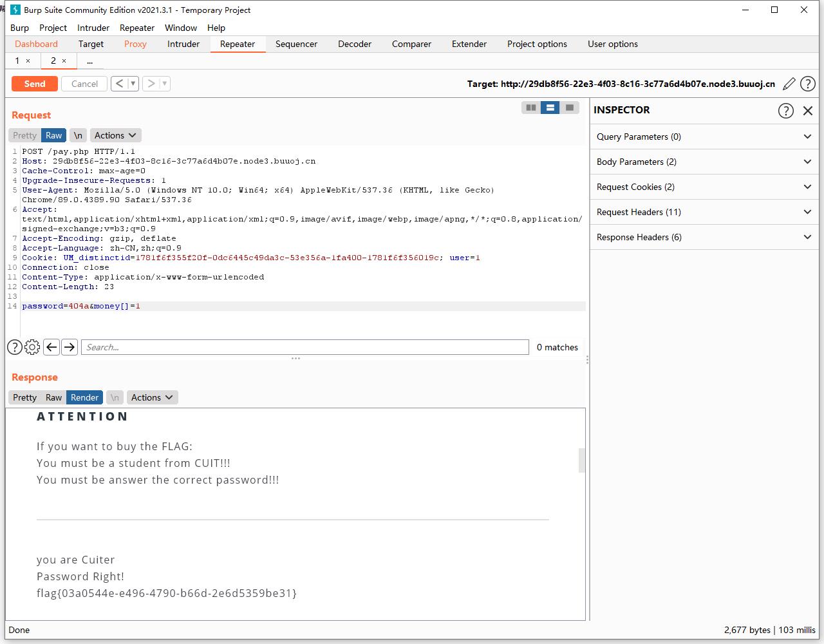Switch to Extender tab
824x644 pixels.
pos(469,44)
